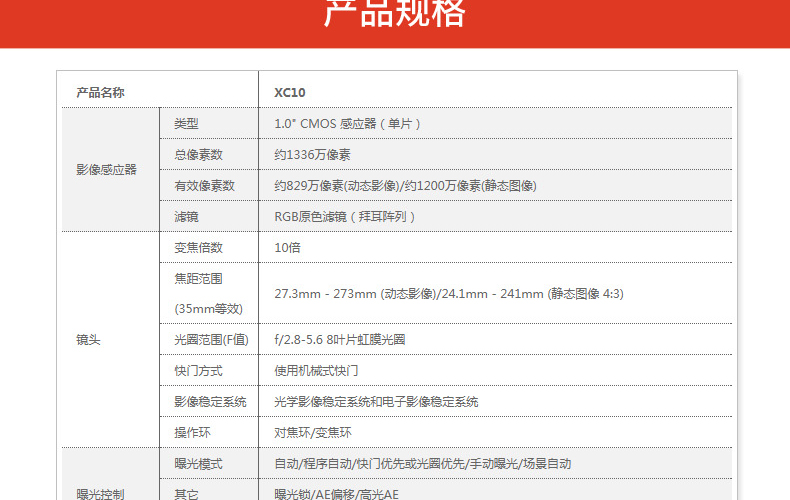Viewport: 790px width, 500px height.
Task: Click the 曝光锁/AE偏移/高光AE value
Action: (337, 494)
